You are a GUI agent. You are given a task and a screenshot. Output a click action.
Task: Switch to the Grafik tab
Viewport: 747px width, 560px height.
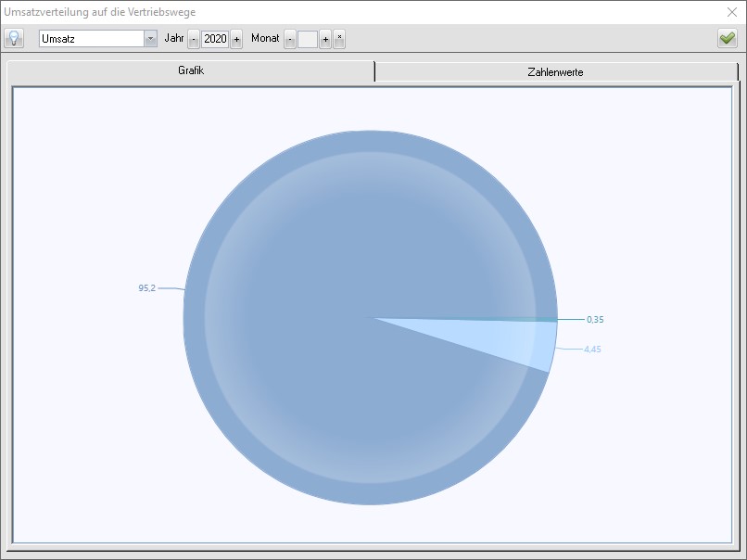coord(191,71)
